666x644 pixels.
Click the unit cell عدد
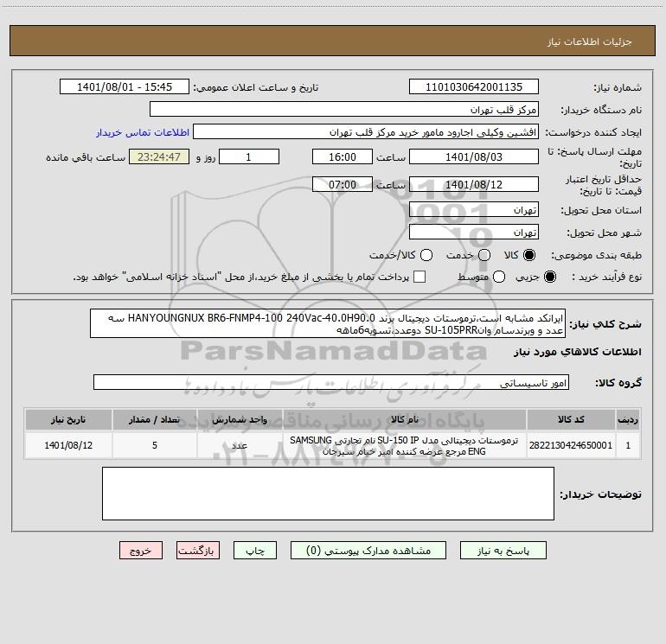[240, 445]
